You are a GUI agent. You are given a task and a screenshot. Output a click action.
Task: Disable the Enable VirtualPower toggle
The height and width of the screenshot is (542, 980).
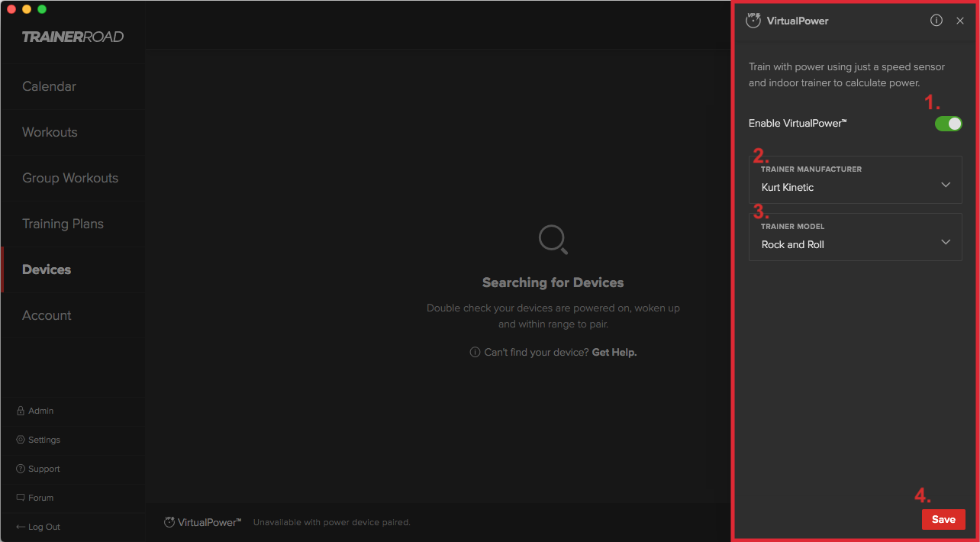[x=949, y=124]
